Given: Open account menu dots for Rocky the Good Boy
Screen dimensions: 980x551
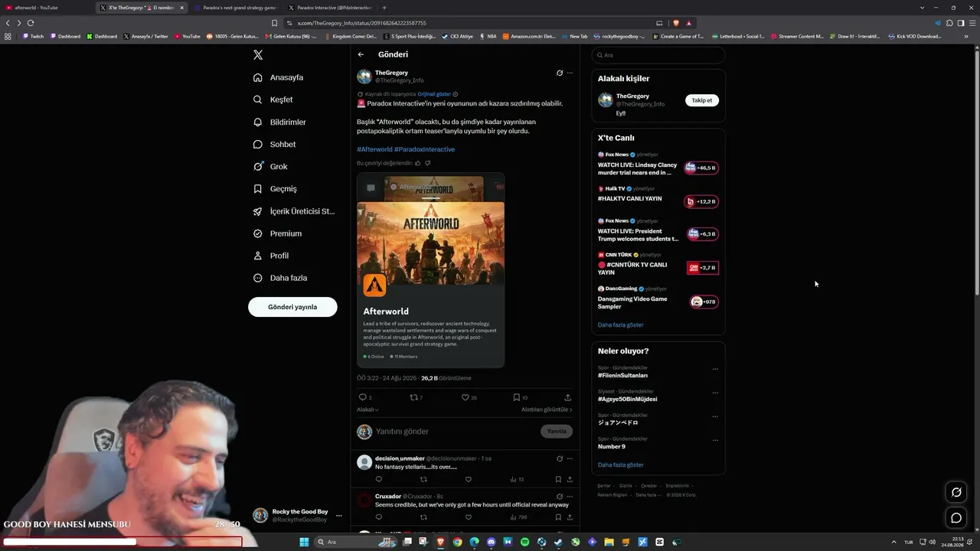Looking at the screenshot, I should pos(339,516).
